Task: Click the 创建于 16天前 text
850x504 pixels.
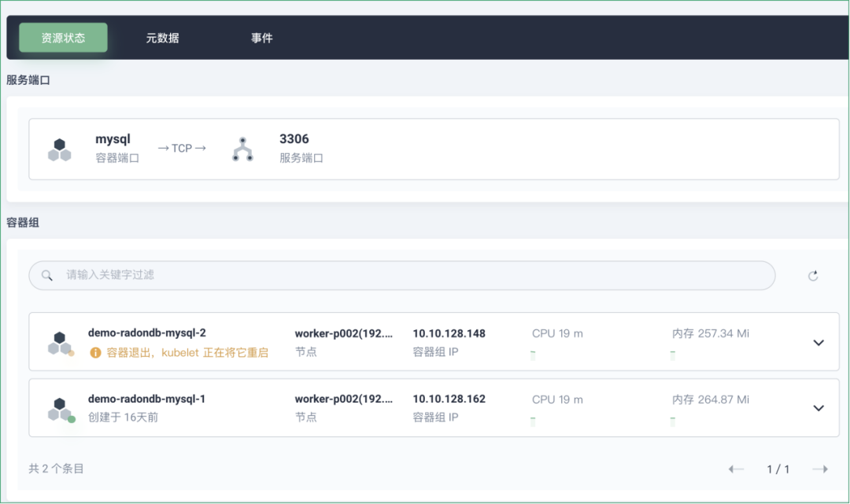Action: [123, 418]
